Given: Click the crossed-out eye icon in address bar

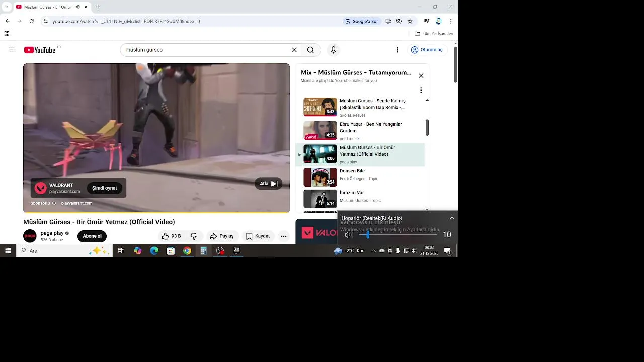Looking at the screenshot, I should [x=399, y=21].
